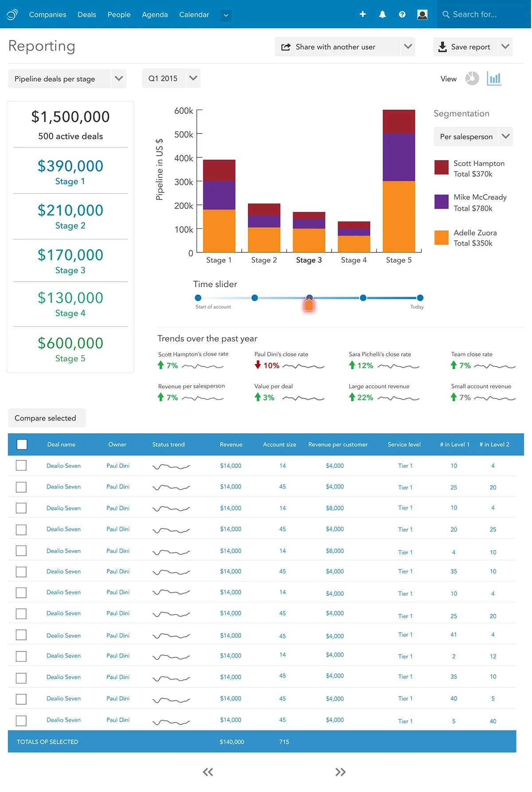Check the second Dealio Seven row checkbox
Image resolution: width=532 pixels, height=792 pixels.
click(x=21, y=487)
